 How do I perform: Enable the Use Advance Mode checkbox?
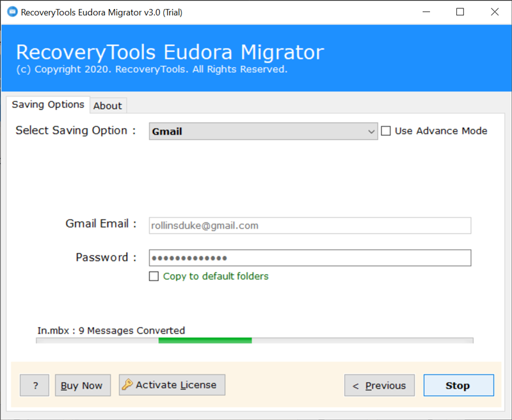click(386, 131)
